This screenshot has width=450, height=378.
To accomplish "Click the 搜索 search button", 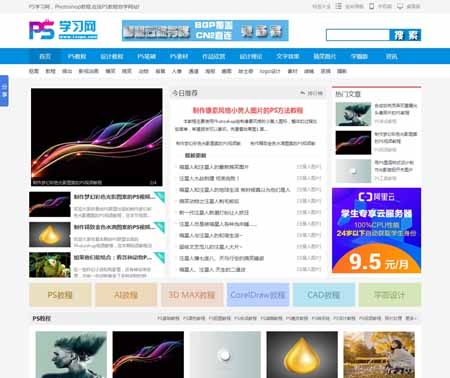I will pos(405,35).
